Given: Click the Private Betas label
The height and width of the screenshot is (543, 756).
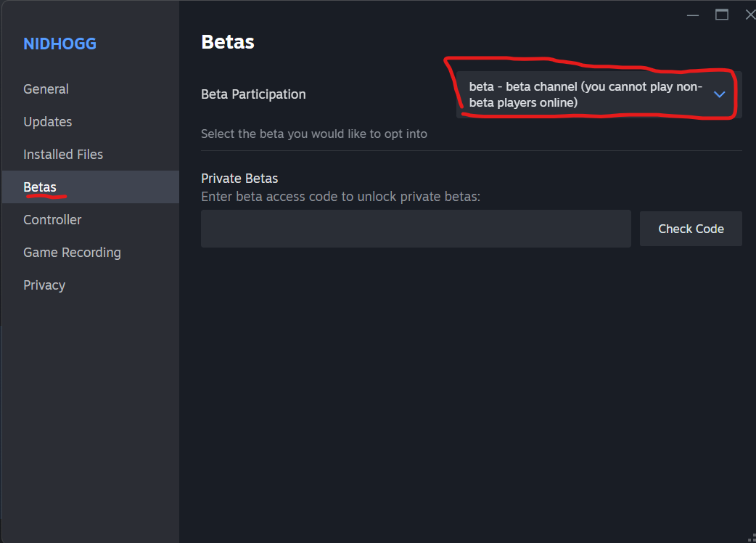Looking at the screenshot, I should pos(239,179).
